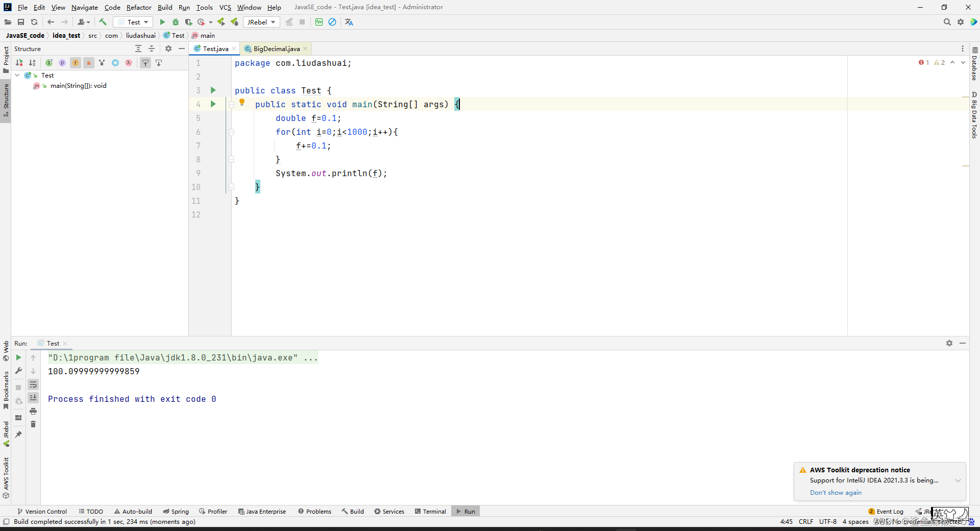Open the Terminal tool window tab

pos(430,511)
